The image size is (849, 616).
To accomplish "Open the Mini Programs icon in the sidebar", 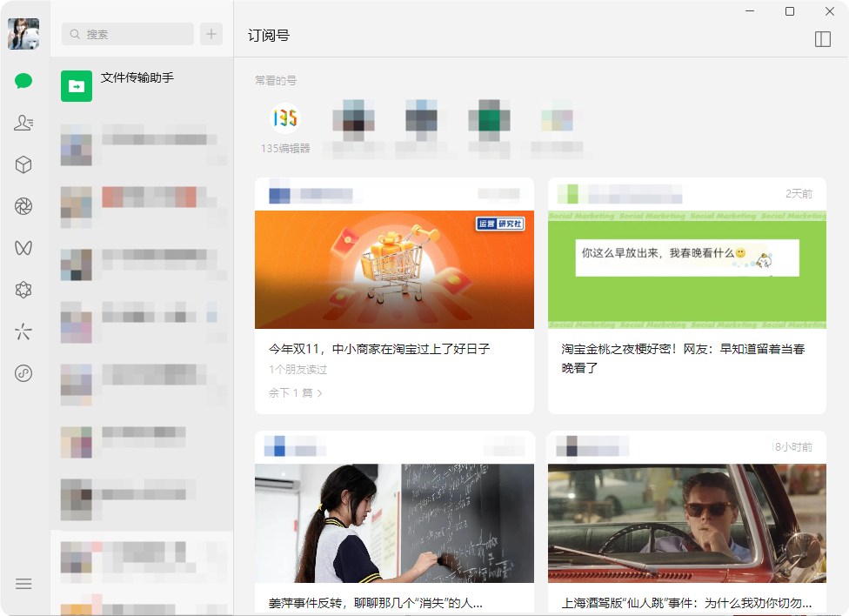I will [23, 373].
